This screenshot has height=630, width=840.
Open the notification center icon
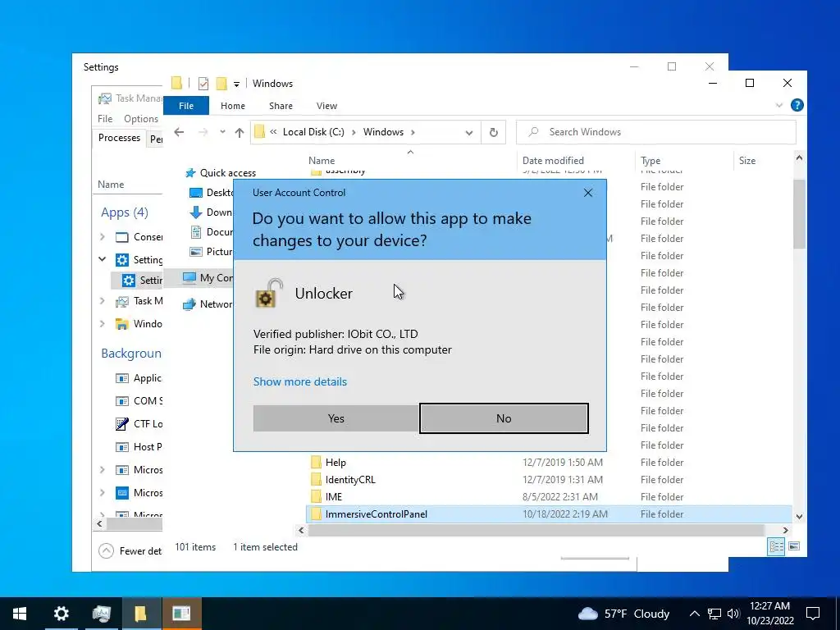[x=813, y=614]
